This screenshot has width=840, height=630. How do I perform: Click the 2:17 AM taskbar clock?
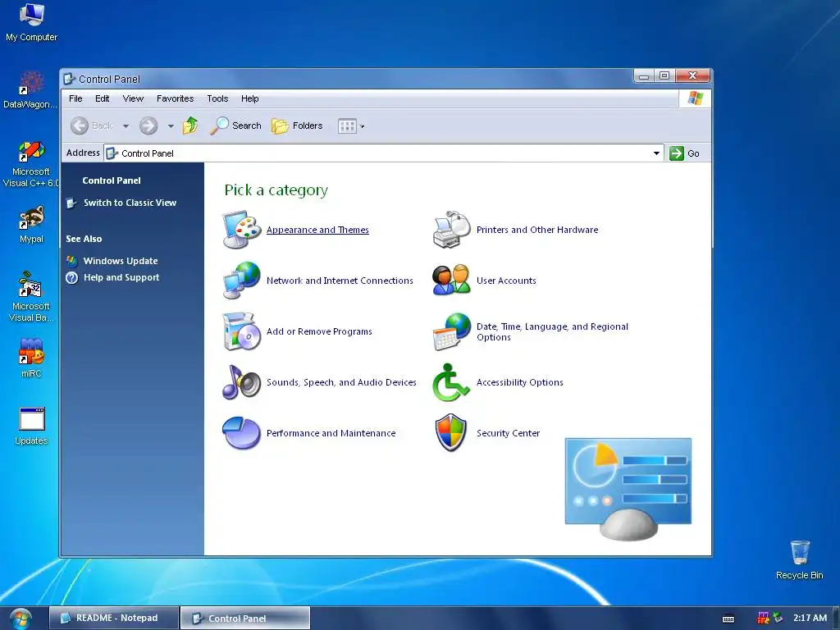810,618
